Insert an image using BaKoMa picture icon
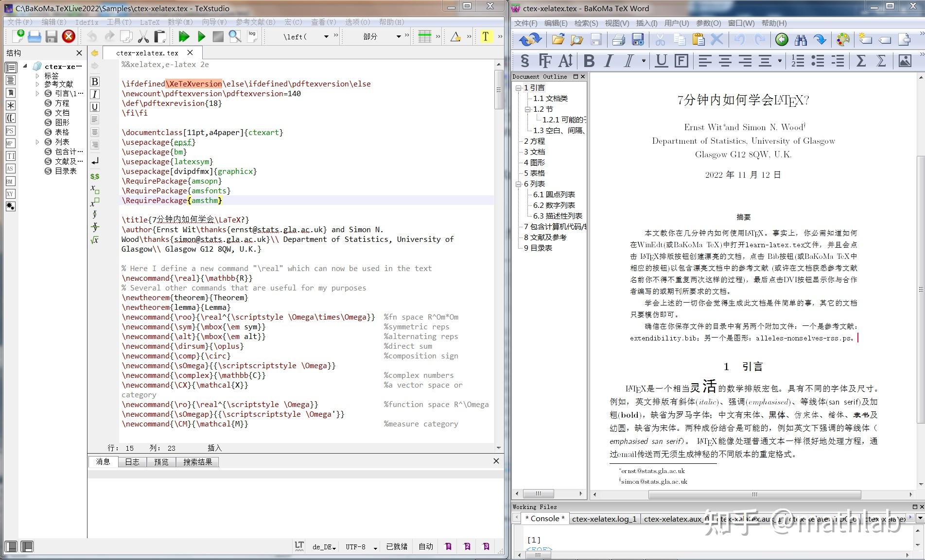Image resolution: width=925 pixels, height=560 pixels. tap(905, 61)
